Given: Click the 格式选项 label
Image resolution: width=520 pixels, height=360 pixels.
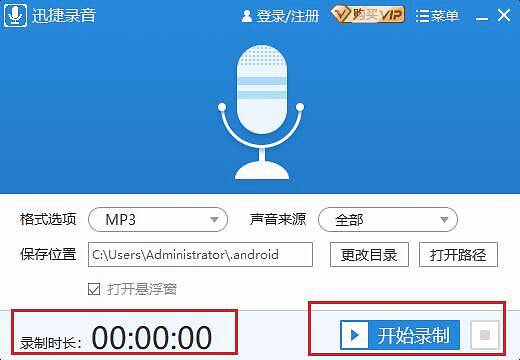Looking at the screenshot, I should point(48,219).
